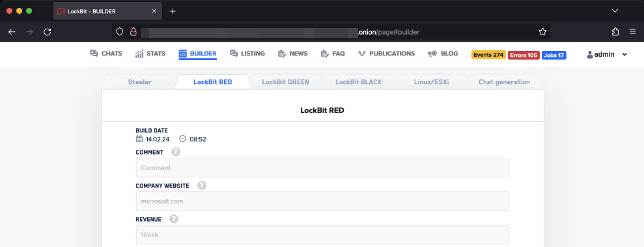Reload the page with the refresh icon
The image size is (644, 247).
tap(48, 32)
